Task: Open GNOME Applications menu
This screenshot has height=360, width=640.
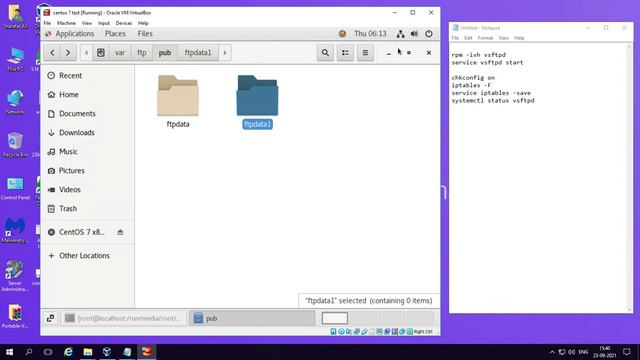Action: coord(70,34)
